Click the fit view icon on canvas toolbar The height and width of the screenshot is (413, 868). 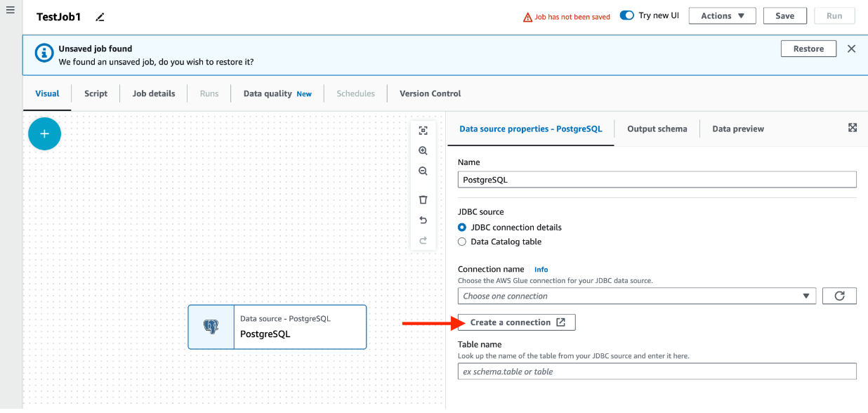(423, 131)
